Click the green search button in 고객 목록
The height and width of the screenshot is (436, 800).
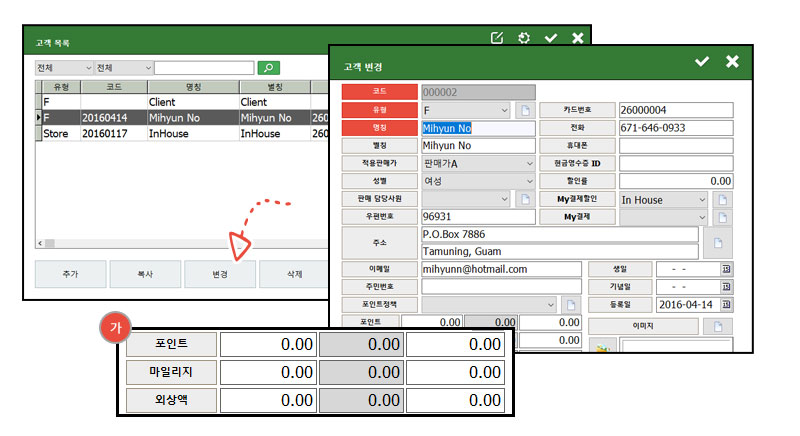point(268,67)
